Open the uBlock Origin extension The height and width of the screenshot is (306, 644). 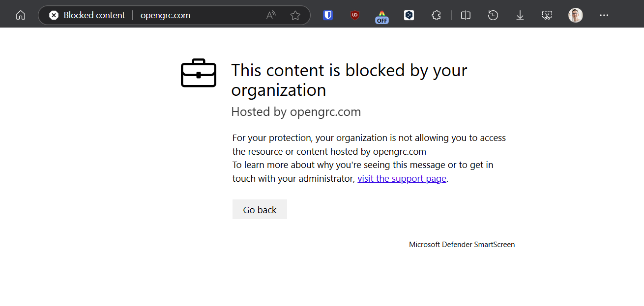click(x=354, y=15)
